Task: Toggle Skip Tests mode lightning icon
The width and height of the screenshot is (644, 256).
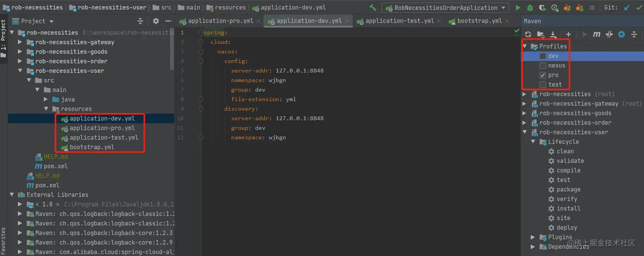Action: coord(621,35)
